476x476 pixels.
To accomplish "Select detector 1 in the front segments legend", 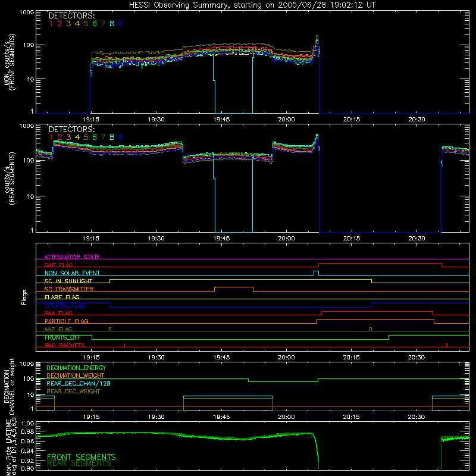I will [x=51, y=24].
